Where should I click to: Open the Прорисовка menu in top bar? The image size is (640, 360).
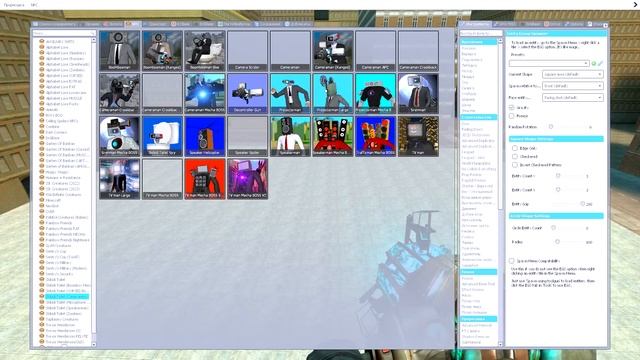click(x=14, y=5)
